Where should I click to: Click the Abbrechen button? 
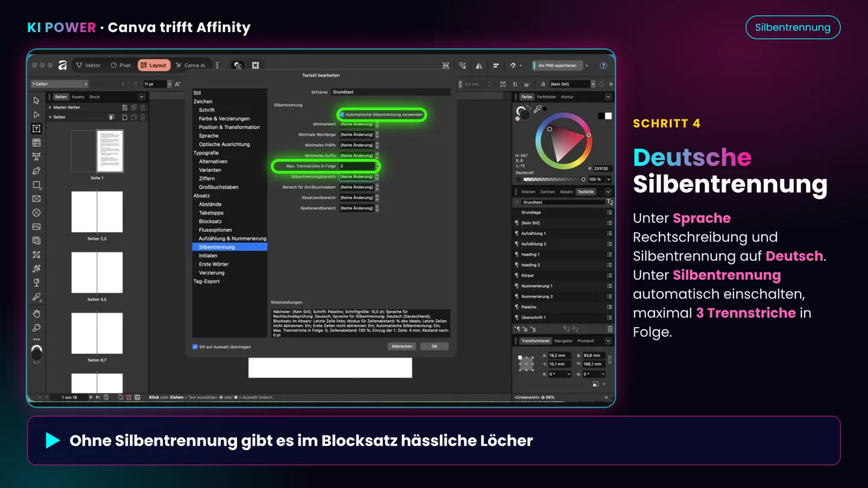tap(401, 346)
